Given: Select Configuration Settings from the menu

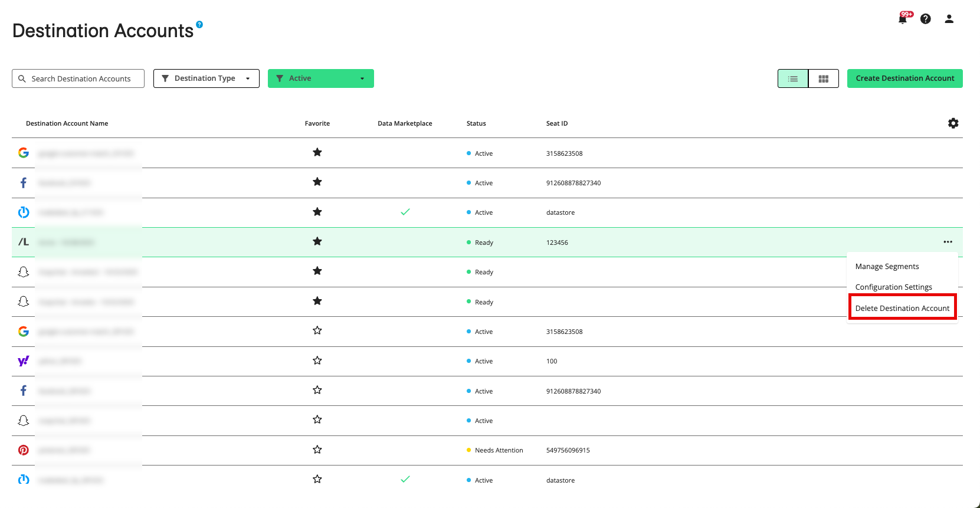Looking at the screenshot, I should [x=893, y=287].
